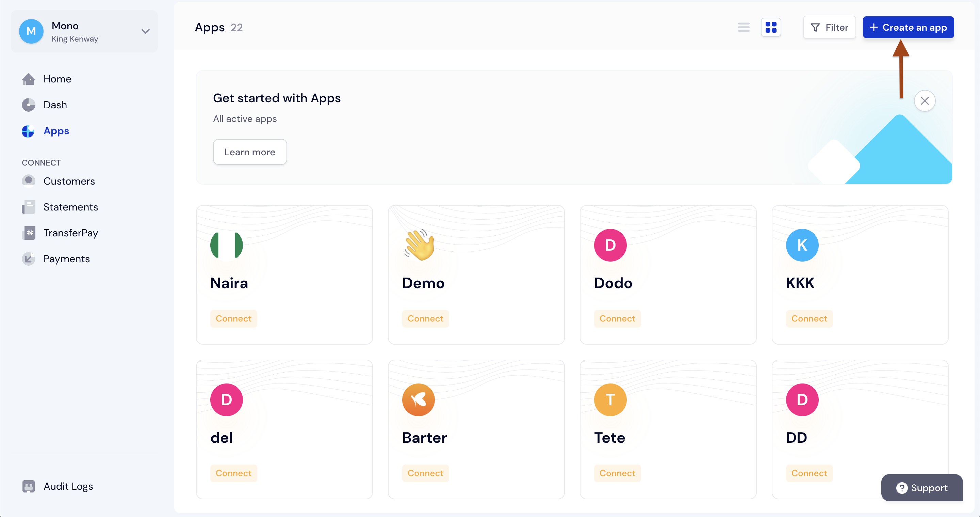Screen dimensions: 980x517
Task: Open Payments arrow icon in sidebar
Action: tap(29, 259)
